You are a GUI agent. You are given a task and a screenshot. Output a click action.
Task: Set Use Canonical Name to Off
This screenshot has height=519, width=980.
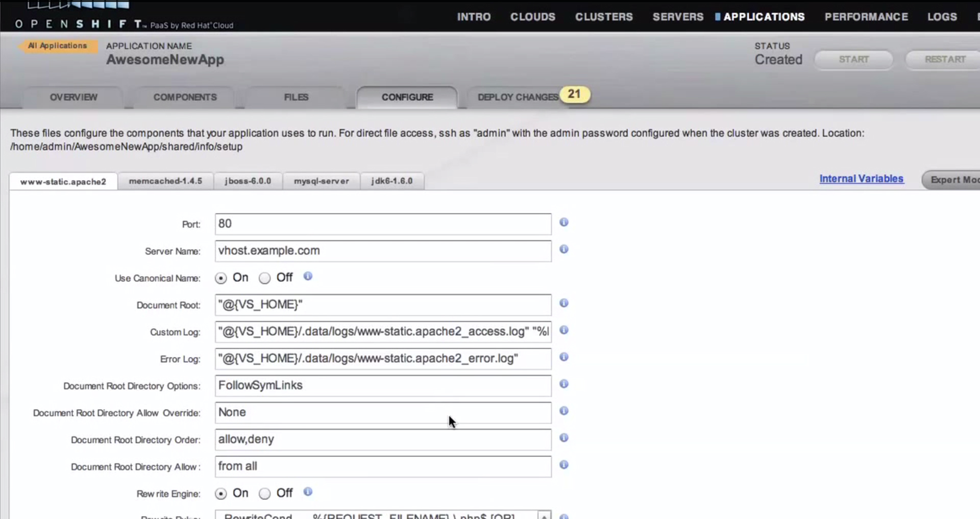264,278
